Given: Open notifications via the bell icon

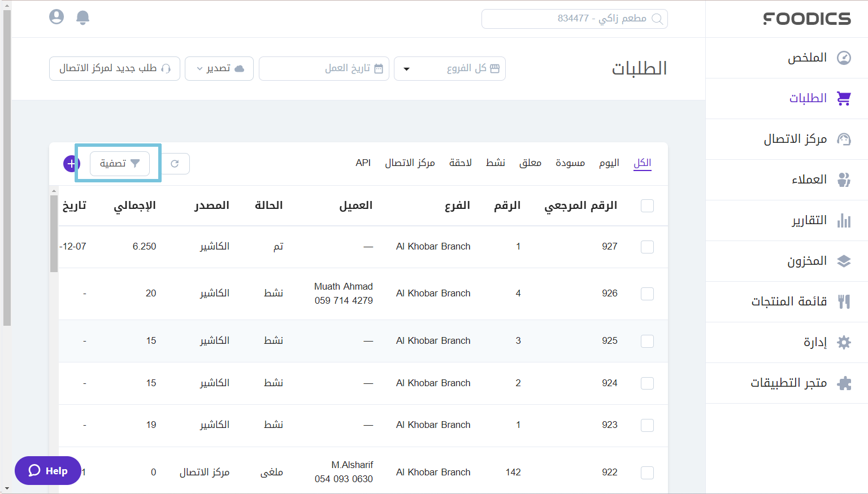Looking at the screenshot, I should [83, 17].
